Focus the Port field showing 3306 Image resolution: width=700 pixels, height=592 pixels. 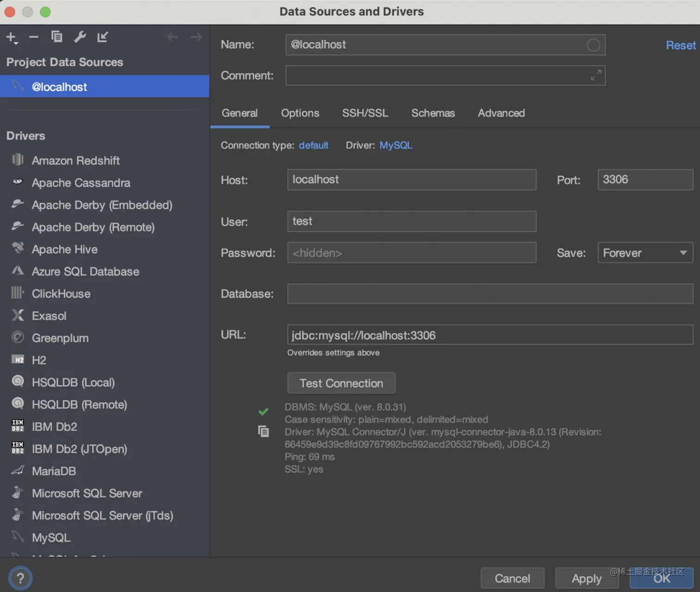tap(645, 180)
